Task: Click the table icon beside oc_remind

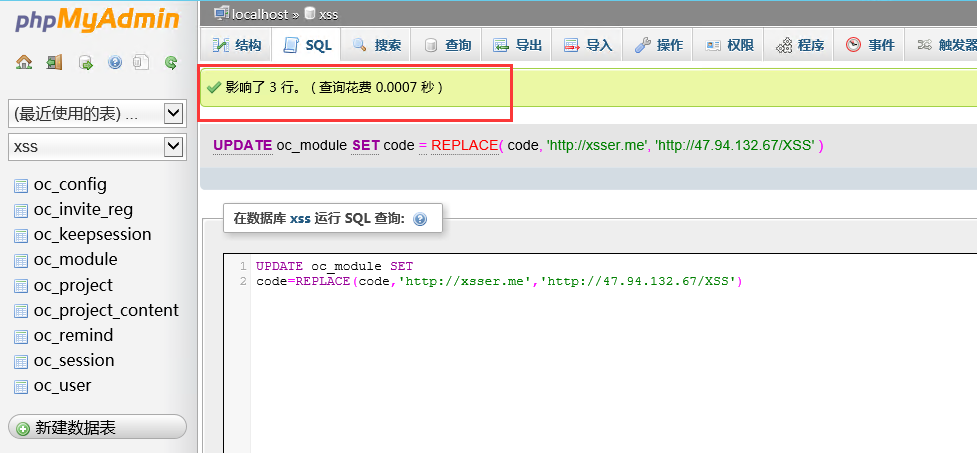Action: coord(21,336)
